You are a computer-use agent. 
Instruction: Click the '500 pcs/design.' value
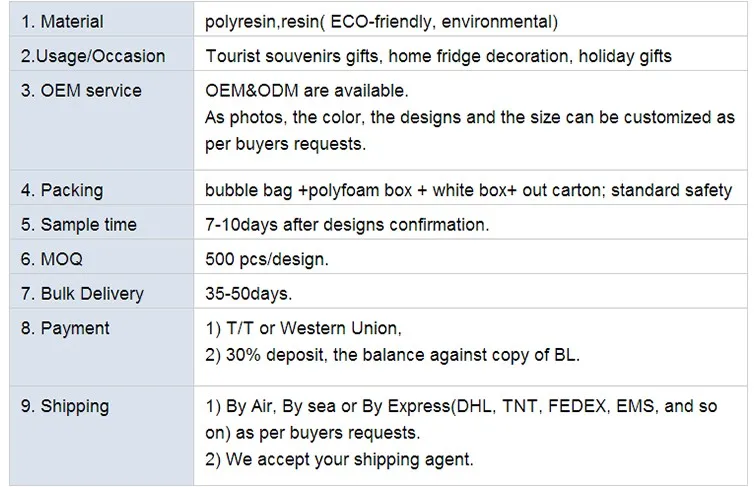[266, 259]
